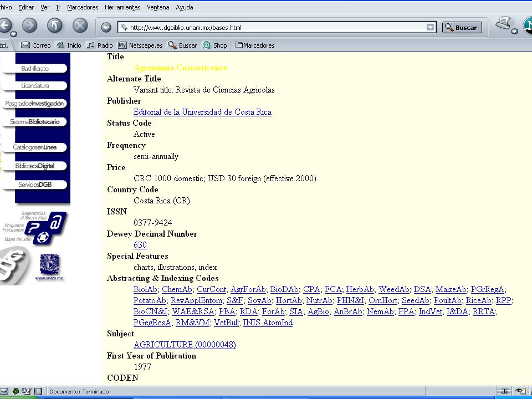Launch Radio from the personal toolbar

click(100, 45)
